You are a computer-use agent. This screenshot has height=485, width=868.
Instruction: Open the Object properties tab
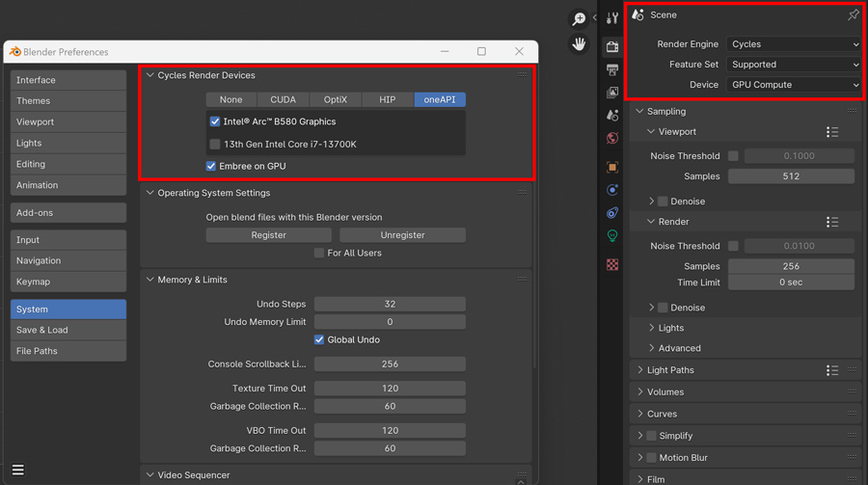coord(612,167)
